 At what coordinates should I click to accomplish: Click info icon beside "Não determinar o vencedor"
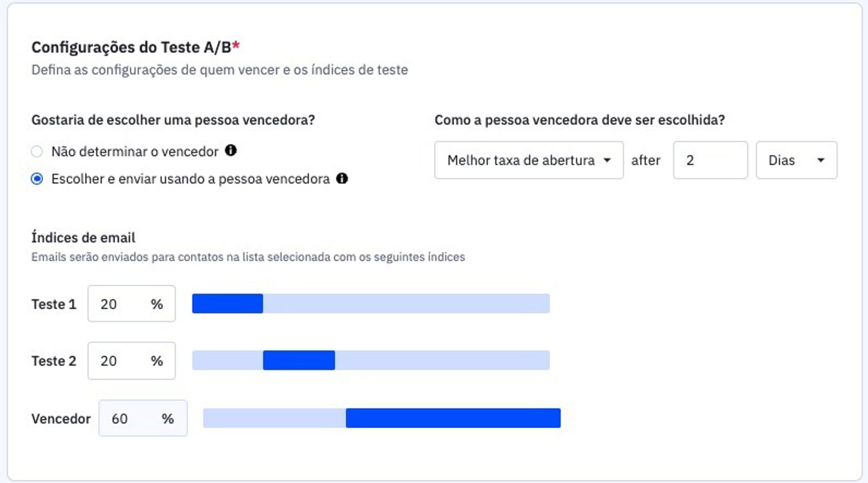click(x=231, y=150)
